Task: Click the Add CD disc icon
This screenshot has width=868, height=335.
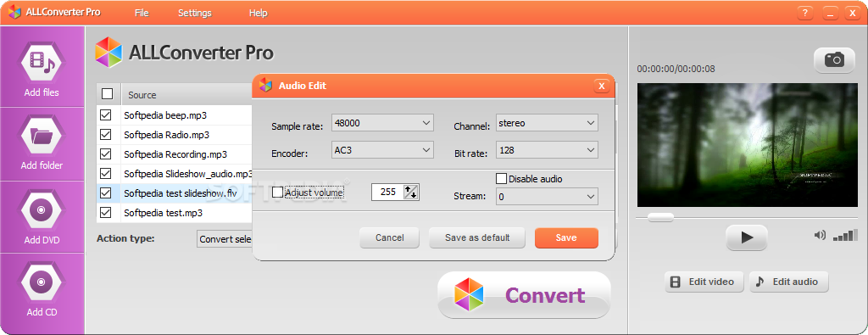Action: [42, 282]
